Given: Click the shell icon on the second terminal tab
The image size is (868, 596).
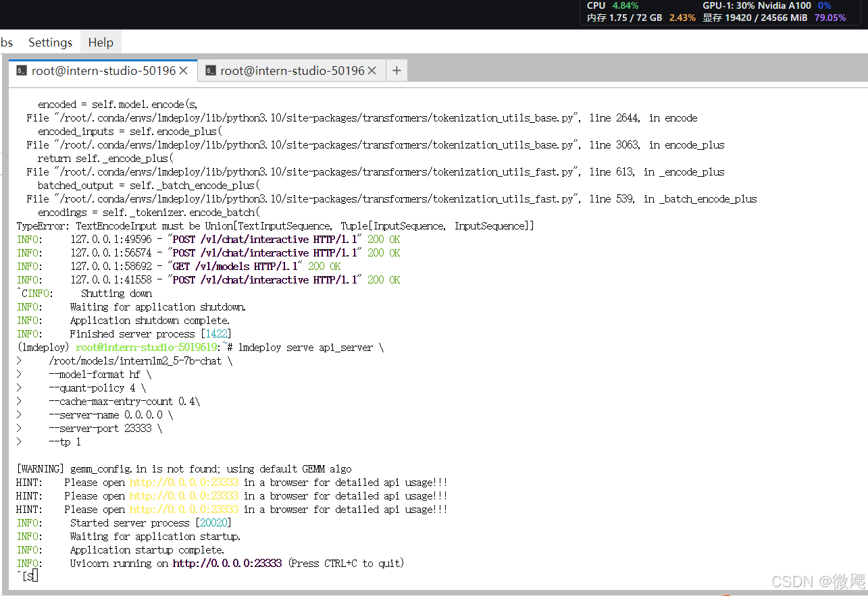Looking at the screenshot, I should (209, 70).
